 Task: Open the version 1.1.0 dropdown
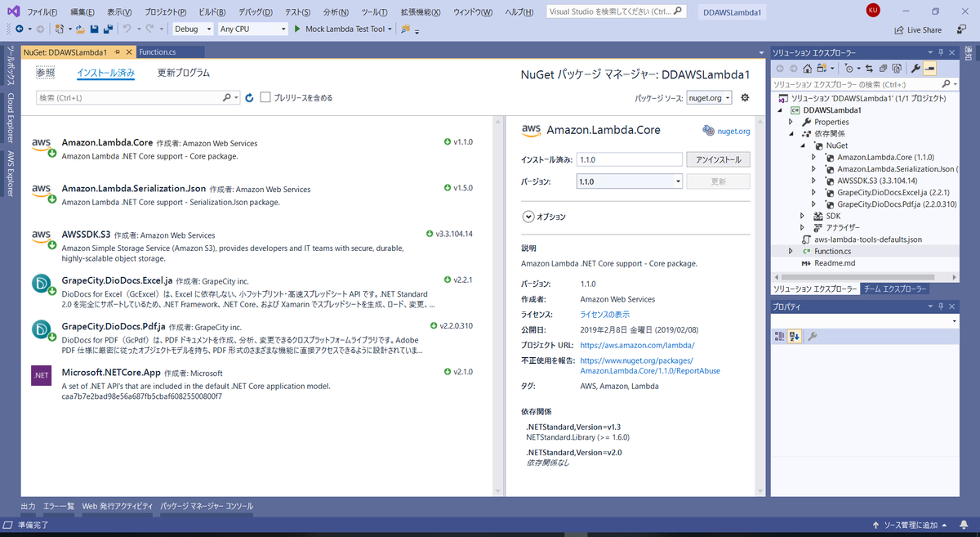click(x=630, y=181)
